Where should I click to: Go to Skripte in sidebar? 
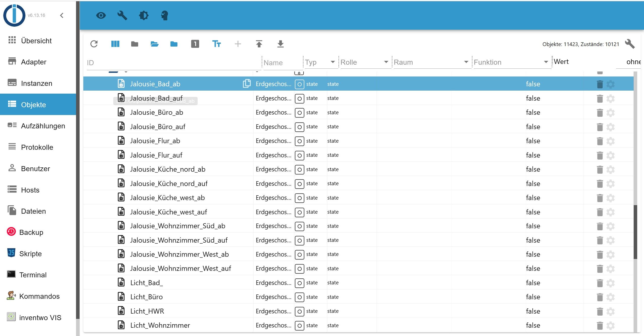pos(30,254)
